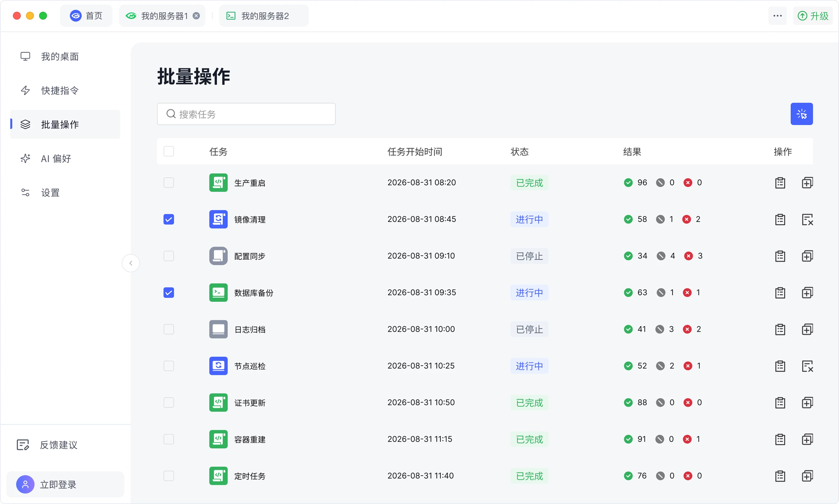Viewport: 839px width, 504px height.
Task: Click the 定时任务 task name
Action: (250, 476)
